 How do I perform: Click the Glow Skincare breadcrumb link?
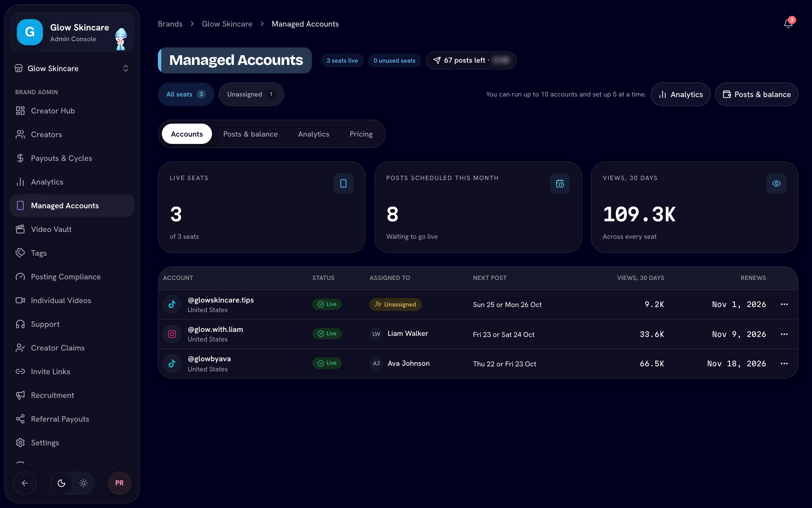227,24
